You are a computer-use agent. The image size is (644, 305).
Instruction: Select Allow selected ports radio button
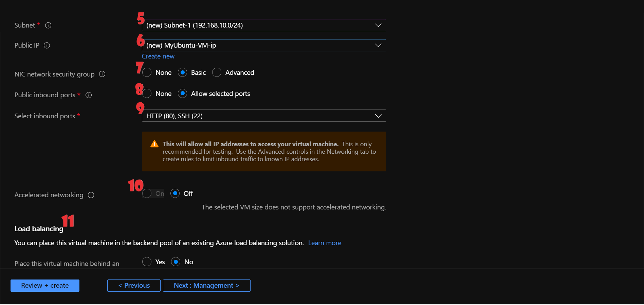click(x=183, y=94)
